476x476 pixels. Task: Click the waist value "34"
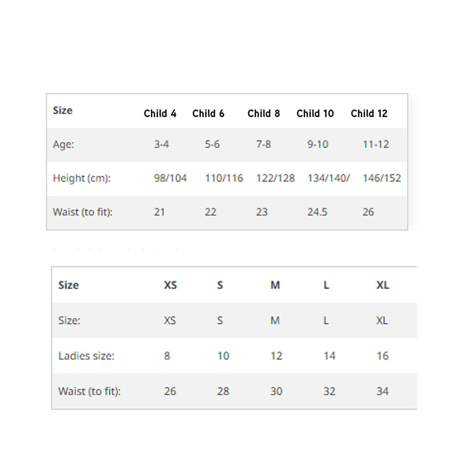pos(383,391)
